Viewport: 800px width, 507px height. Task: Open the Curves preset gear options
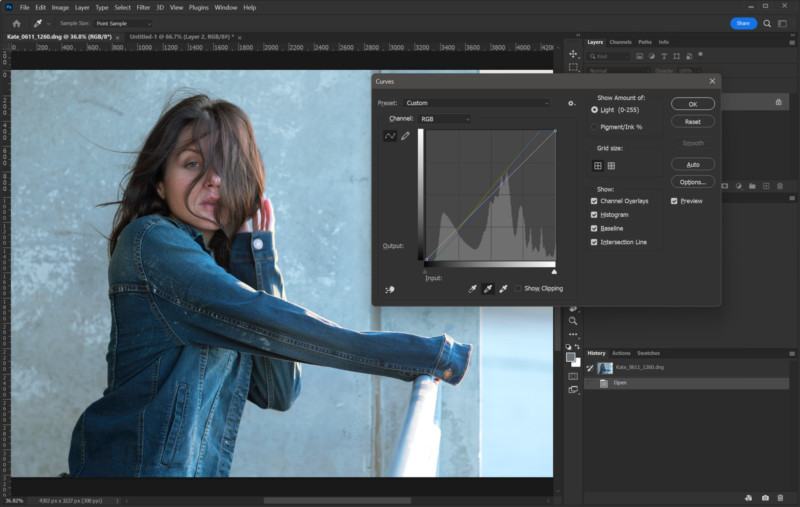571,103
